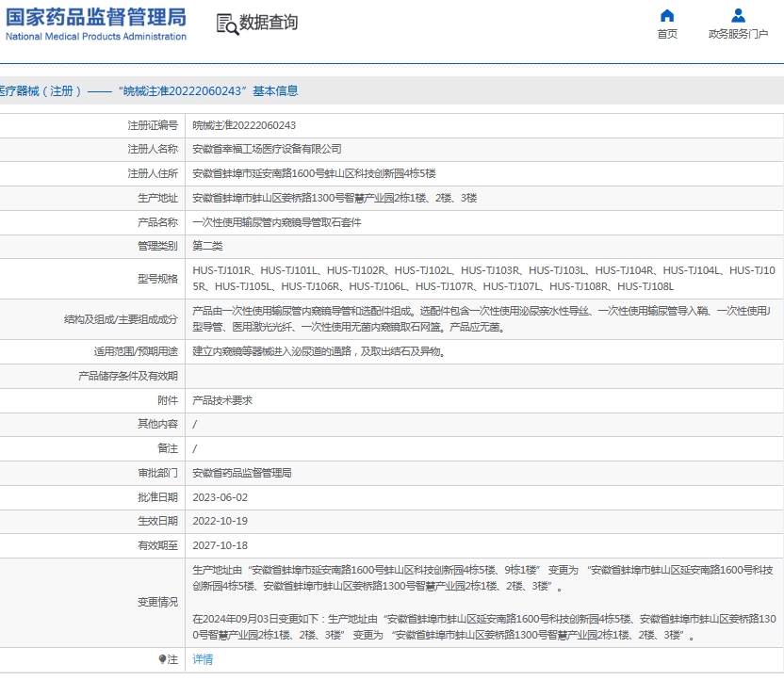
Task: Click the 产品储存条件及有效期 row label
Action: (x=128, y=376)
